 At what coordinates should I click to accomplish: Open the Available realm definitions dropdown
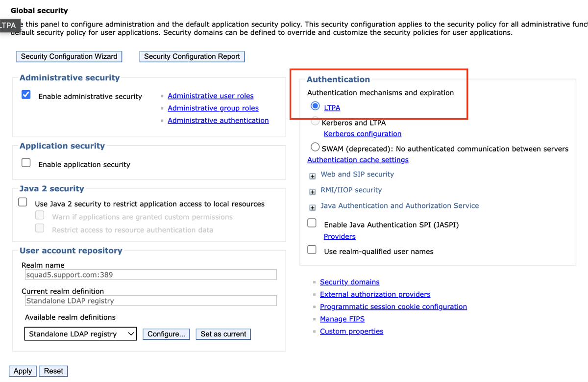(x=81, y=334)
